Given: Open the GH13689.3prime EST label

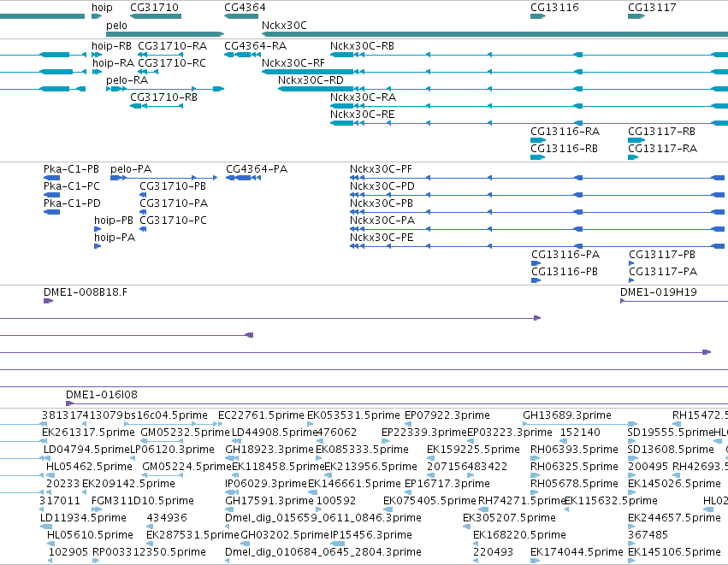Looking at the screenshot, I should click(x=567, y=415).
